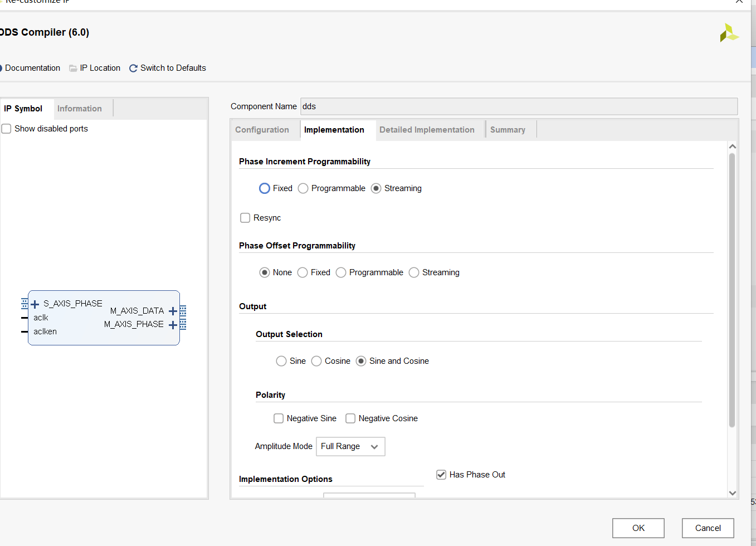Viewport: 756px width, 546px height.
Task: Open the Information tab
Action: click(x=80, y=109)
